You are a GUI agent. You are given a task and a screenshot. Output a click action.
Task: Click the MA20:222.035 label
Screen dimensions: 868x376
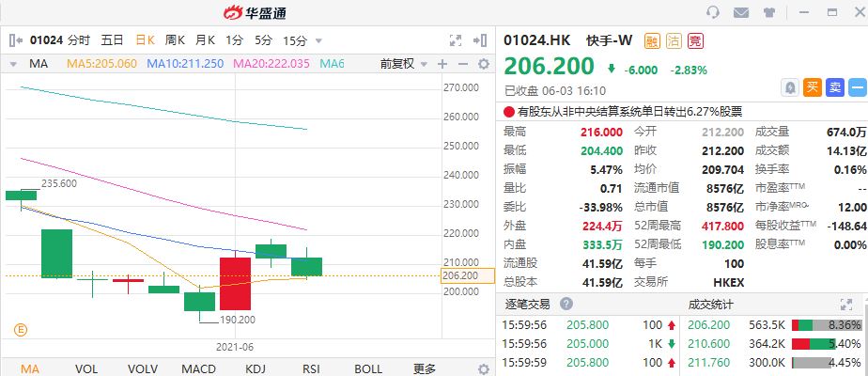click(x=271, y=64)
